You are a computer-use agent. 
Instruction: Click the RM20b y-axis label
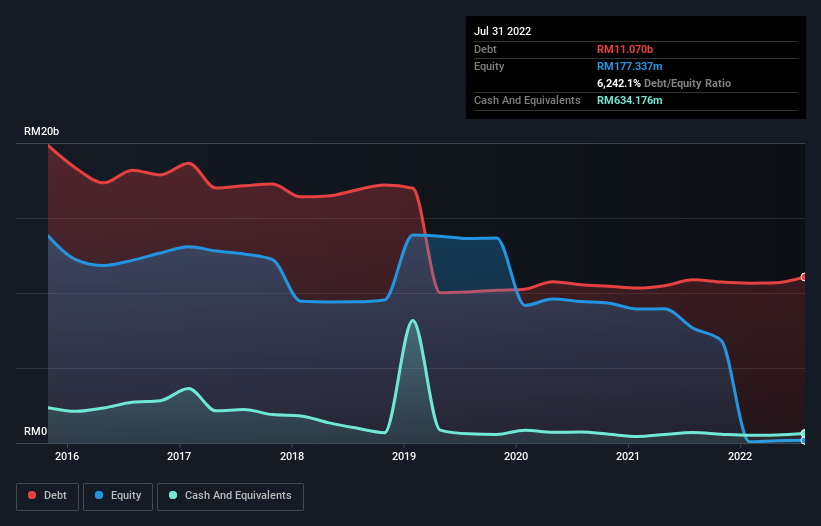tap(41, 131)
